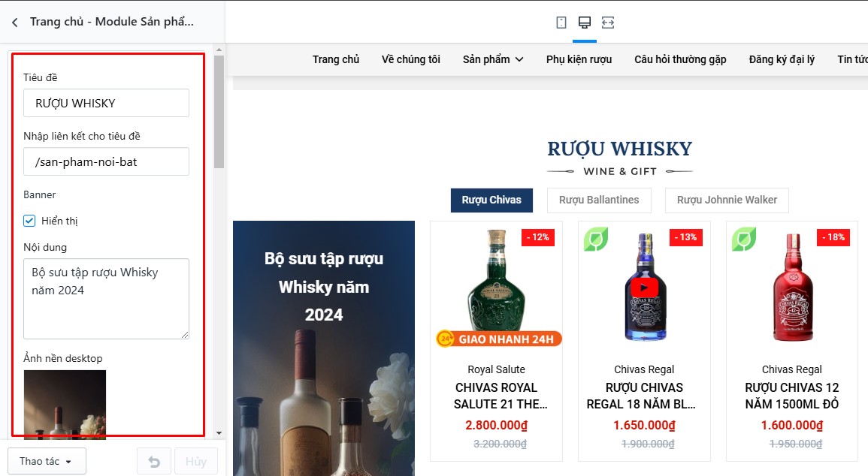Open the Thao tác dropdown
Image resolution: width=868 pixels, height=476 pixels.
47,461
